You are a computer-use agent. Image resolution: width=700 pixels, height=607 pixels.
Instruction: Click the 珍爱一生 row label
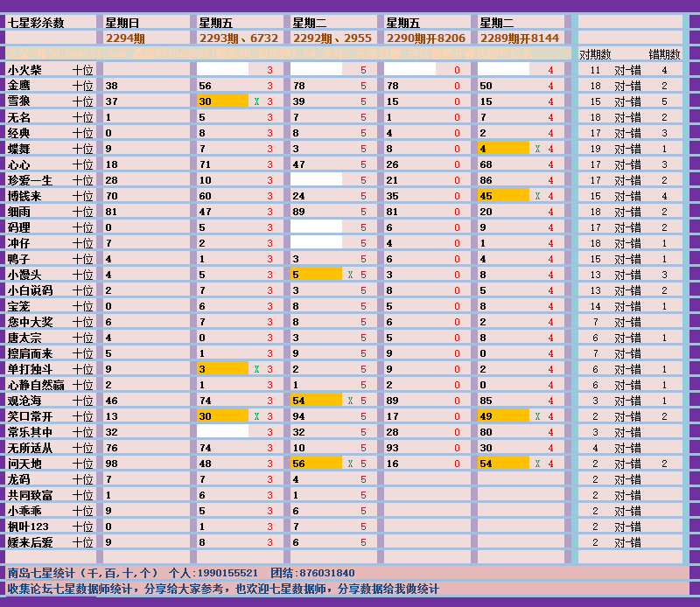pyautogui.click(x=31, y=180)
